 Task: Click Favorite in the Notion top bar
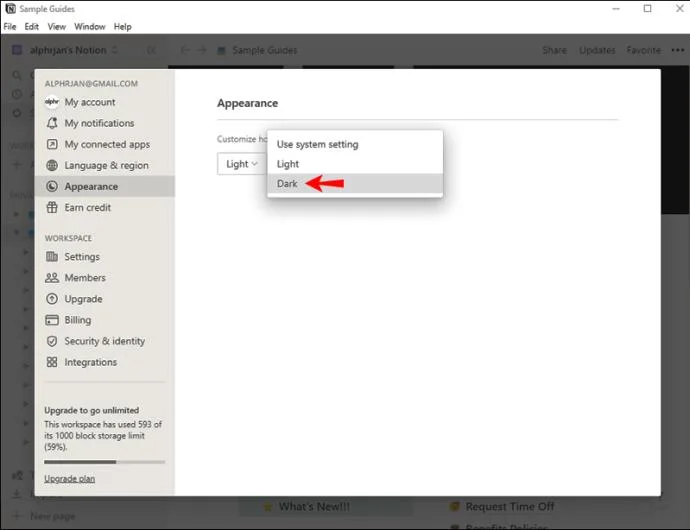(x=644, y=50)
